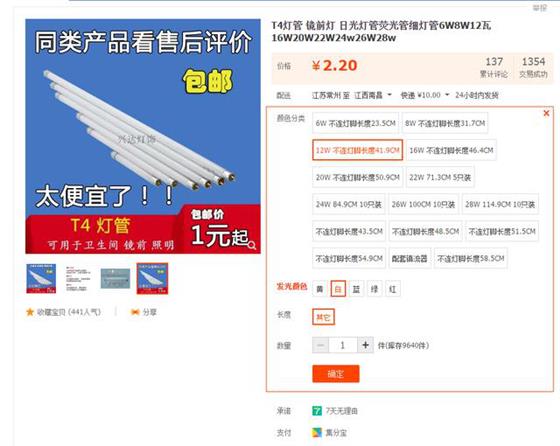Screen dimensions: 560x446
Task: Open the 137 累计评论 reviews link
Action: point(494,67)
